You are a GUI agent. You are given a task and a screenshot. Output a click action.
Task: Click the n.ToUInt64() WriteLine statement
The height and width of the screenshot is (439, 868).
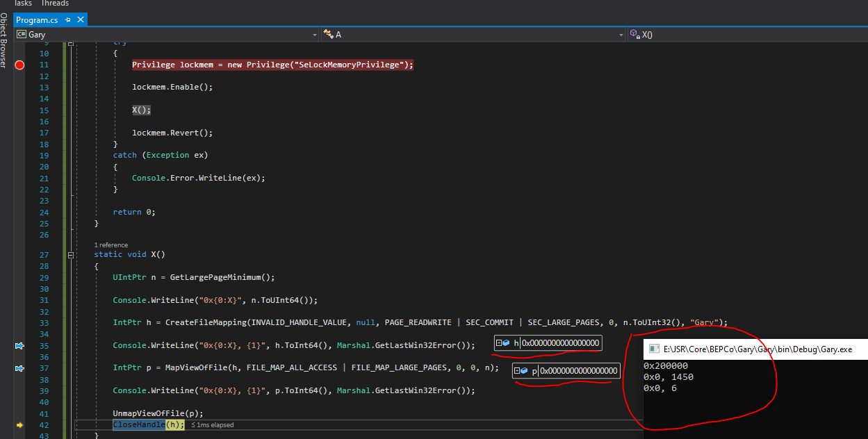pyautogui.click(x=215, y=300)
